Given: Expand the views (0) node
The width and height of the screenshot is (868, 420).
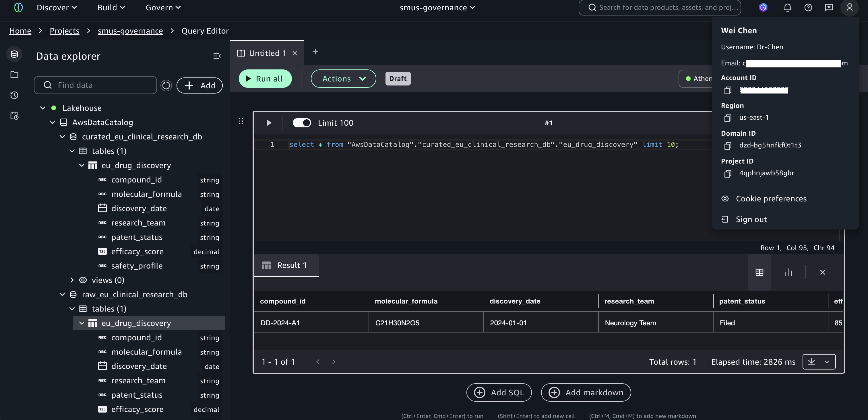Looking at the screenshot, I should [72, 280].
